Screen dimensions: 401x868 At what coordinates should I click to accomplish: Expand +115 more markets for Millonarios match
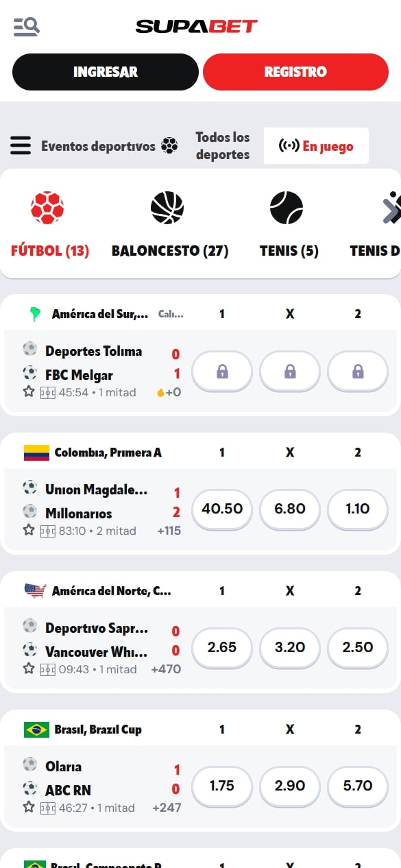pyautogui.click(x=169, y=531)
